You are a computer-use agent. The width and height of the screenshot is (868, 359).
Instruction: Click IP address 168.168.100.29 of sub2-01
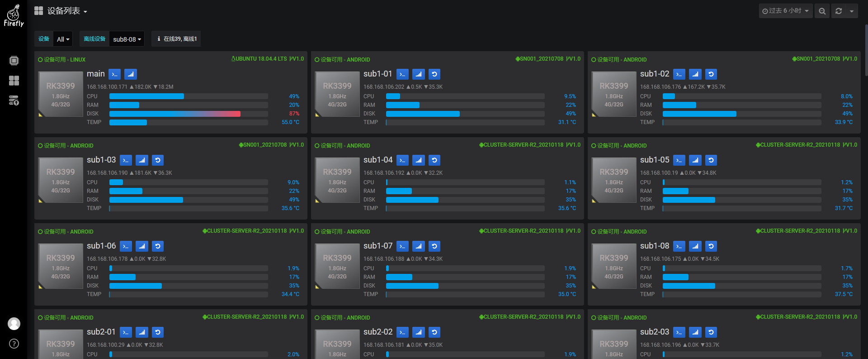(x=106, y=345)
